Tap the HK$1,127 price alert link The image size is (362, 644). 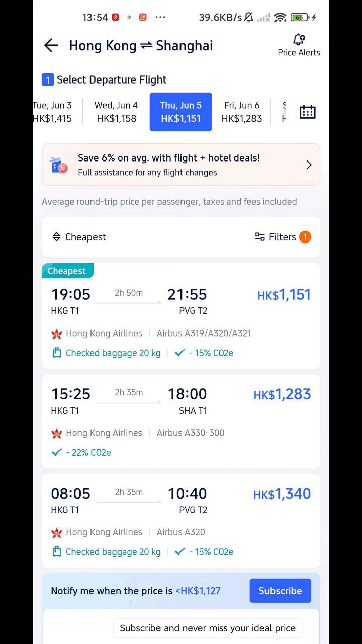[x=198, y=591]
